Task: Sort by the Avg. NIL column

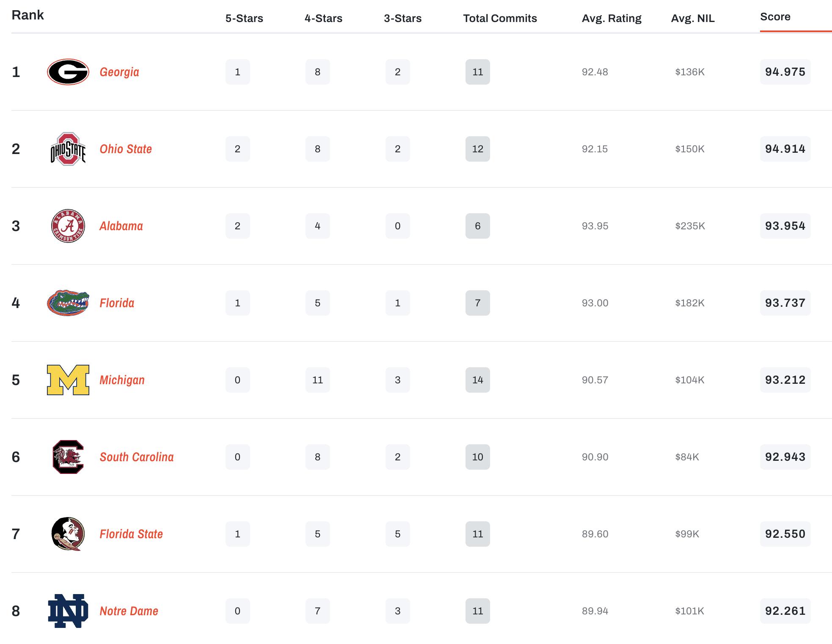Action: 693,19
